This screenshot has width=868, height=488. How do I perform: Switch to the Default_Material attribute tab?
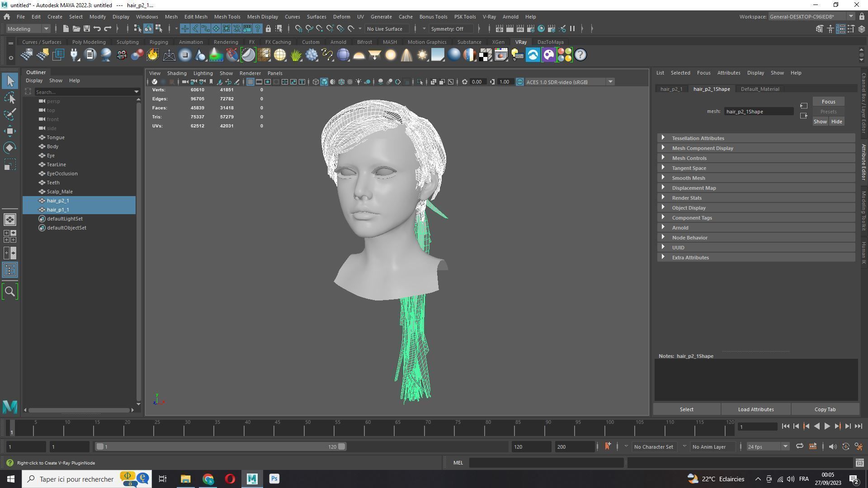tap(759, 89)
